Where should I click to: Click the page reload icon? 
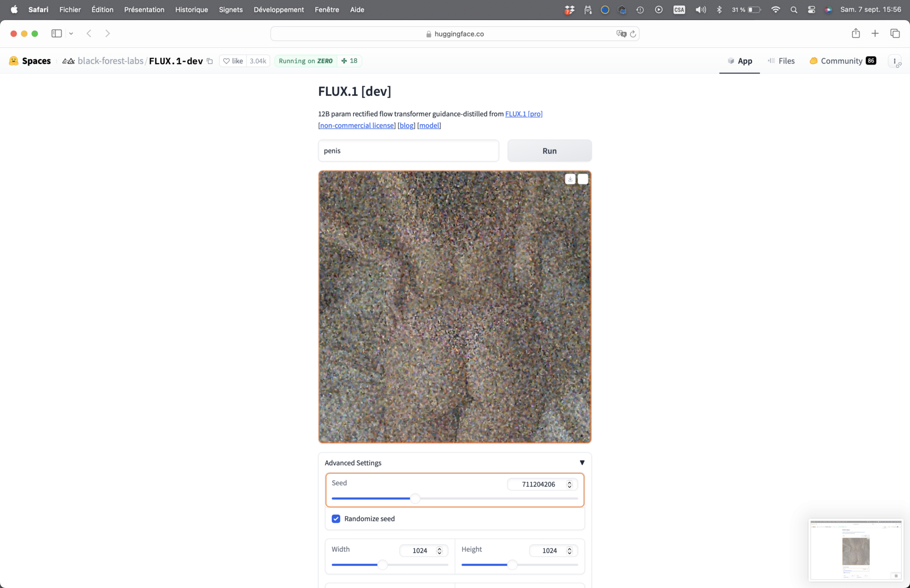[x=633, y=34]
